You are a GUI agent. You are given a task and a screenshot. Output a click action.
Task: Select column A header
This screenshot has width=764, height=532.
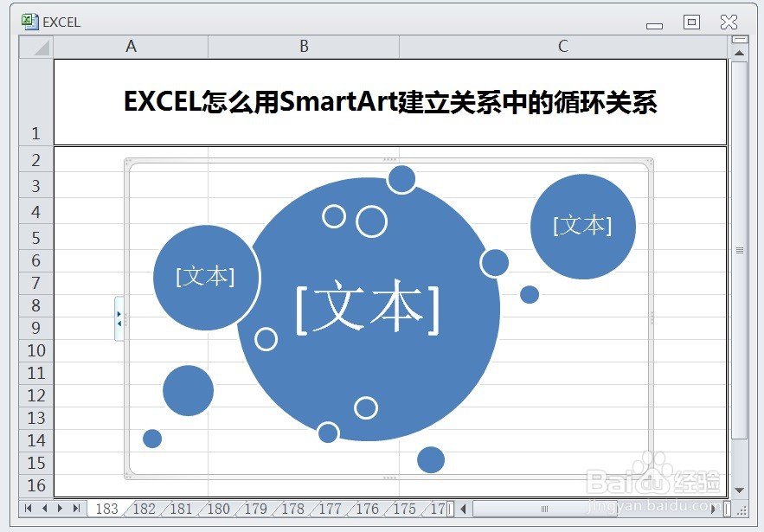tap(131, 47)
